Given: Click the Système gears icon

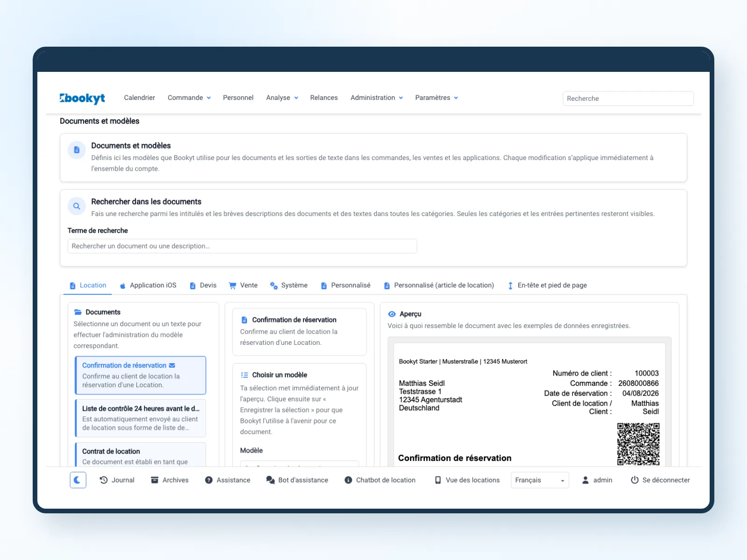Looking at the screenshot, I should [274, 286].
